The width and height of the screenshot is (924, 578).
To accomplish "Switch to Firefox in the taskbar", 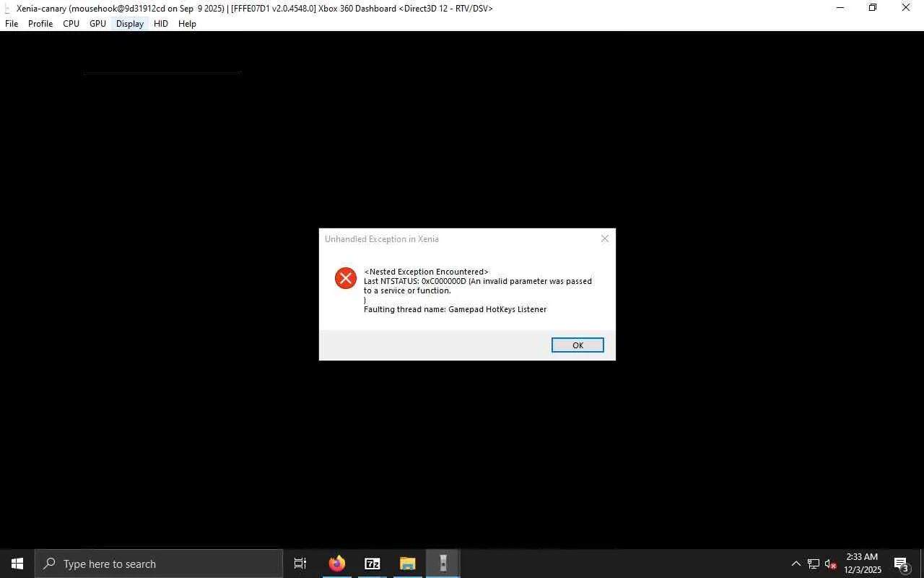I will (337, 564).
